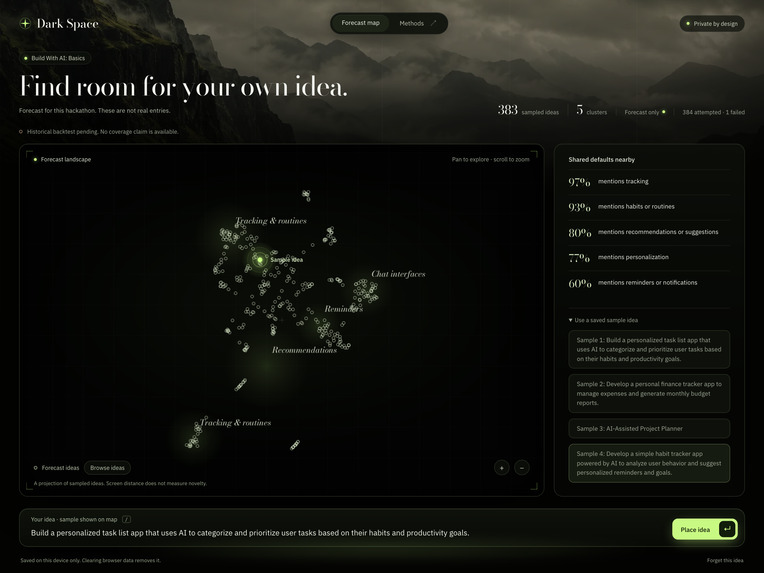Open the Forecast map tab

(x=360, y=23)
